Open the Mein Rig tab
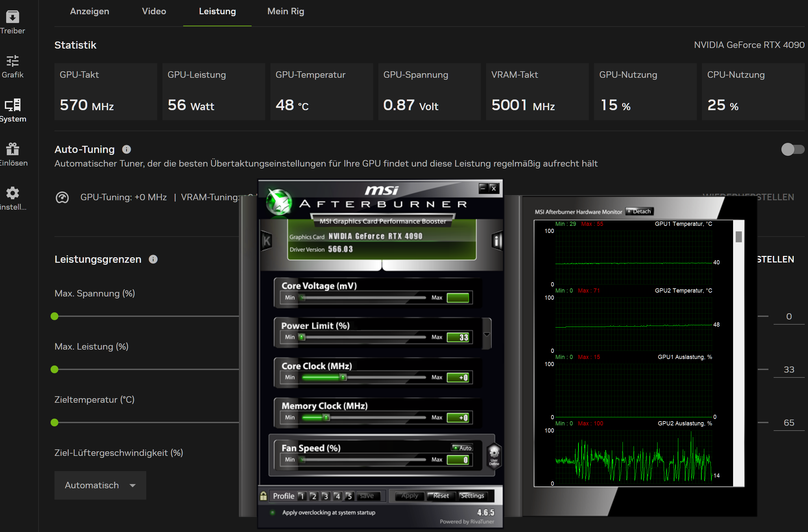 click(286, 11)
